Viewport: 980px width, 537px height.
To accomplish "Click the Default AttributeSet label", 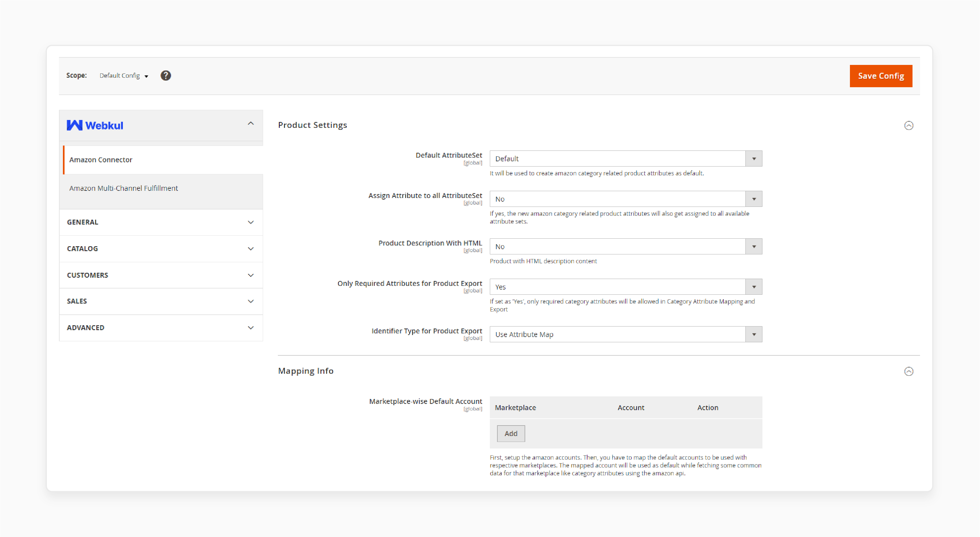I will [449, 155].
